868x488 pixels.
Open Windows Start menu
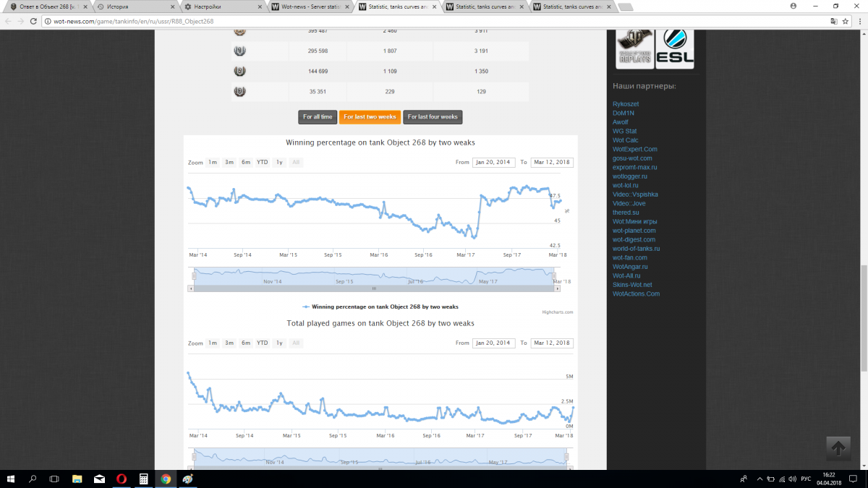(x=12, y=479)
